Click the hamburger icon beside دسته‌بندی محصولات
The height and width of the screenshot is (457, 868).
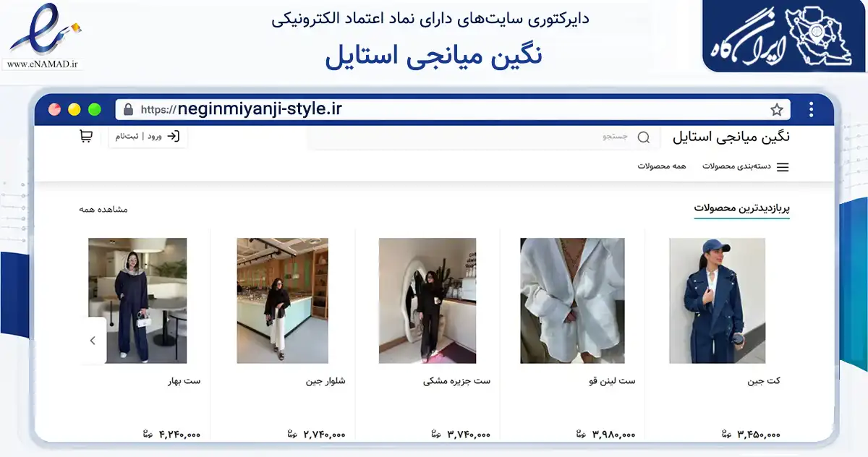point(783,167)
